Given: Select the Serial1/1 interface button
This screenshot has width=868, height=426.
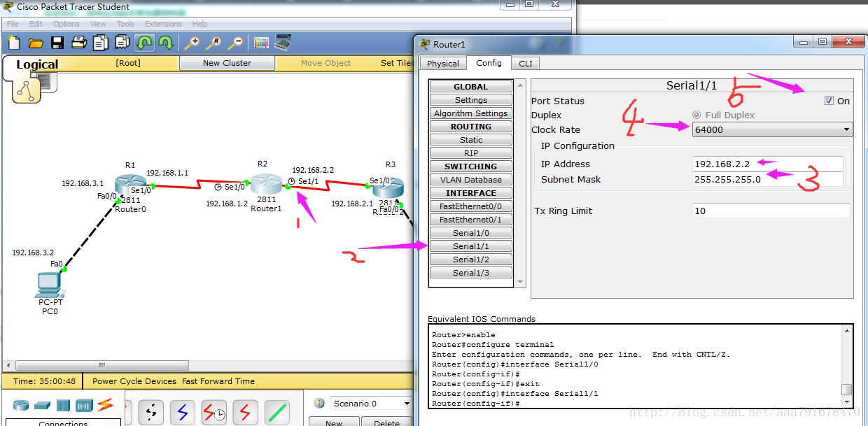Looking at the screenshot, I should click(x=471, y=246).
